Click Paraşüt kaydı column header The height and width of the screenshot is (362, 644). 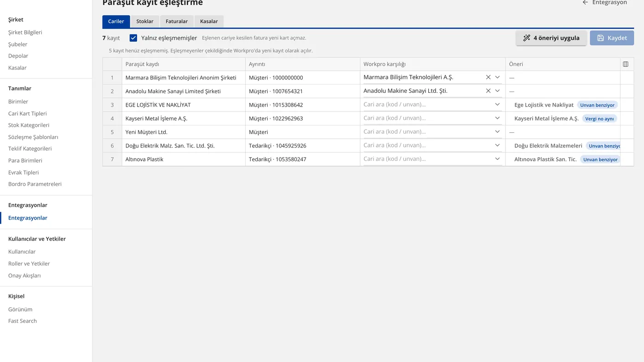pos(184,64)
